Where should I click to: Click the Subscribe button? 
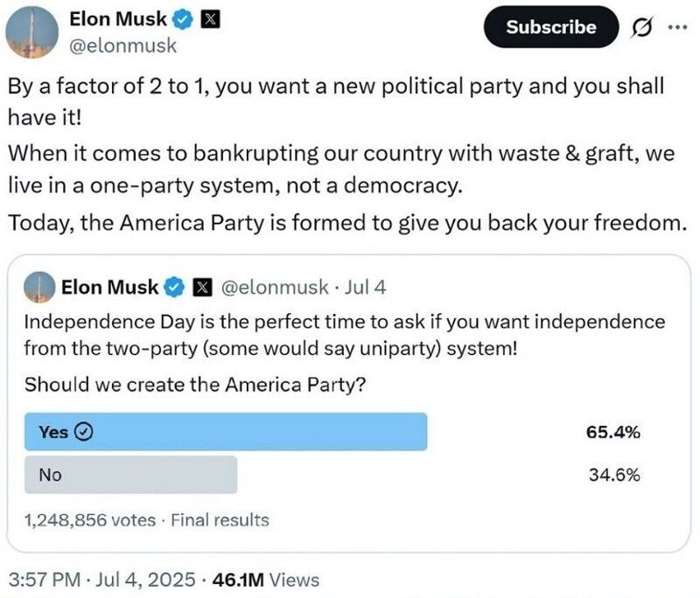click(x=551, y=27)
